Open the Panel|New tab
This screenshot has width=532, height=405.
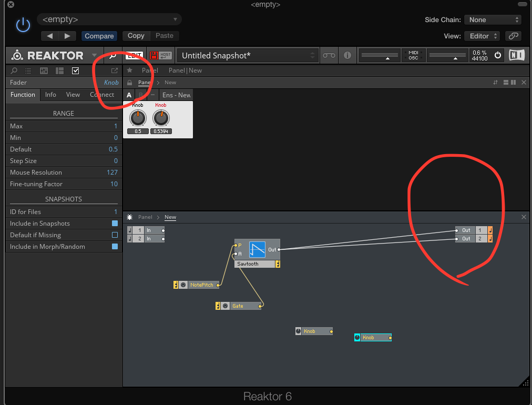pos(185,70)
